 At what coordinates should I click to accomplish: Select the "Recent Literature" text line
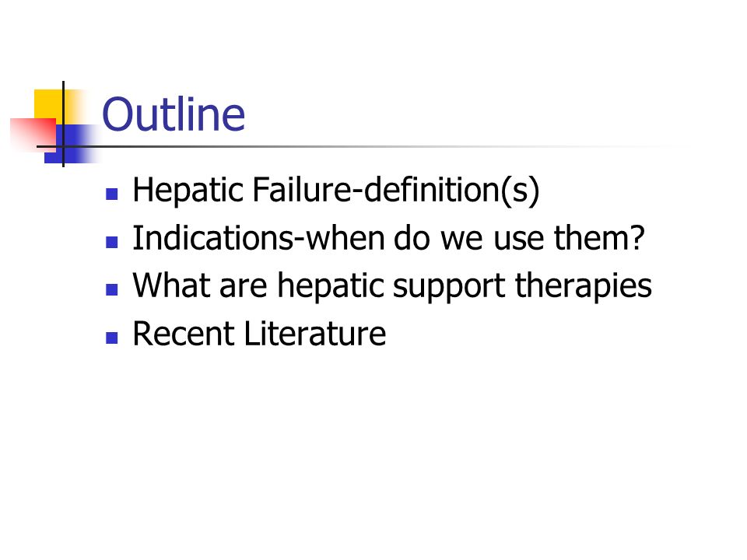pos(259,334)
